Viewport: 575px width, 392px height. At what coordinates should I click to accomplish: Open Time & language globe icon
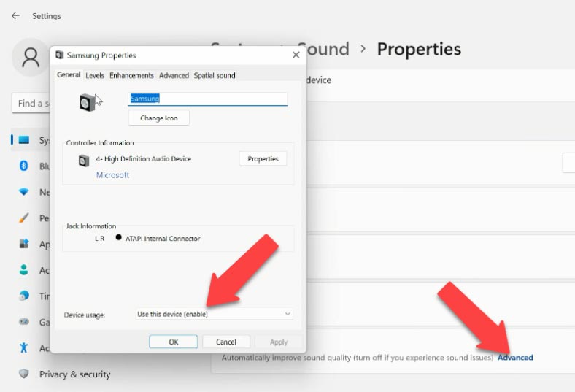coord(24,296)
